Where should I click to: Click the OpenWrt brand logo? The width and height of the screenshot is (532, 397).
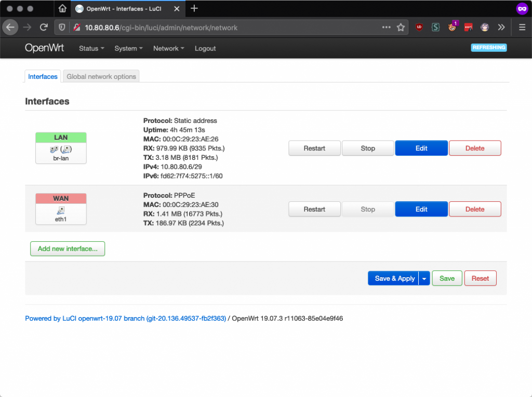click(x=44, y=48)
